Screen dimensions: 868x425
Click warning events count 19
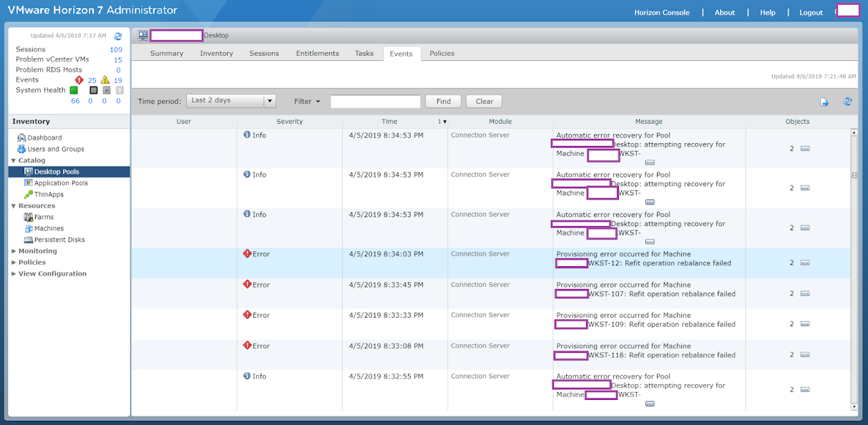click(x=118, y=80)
